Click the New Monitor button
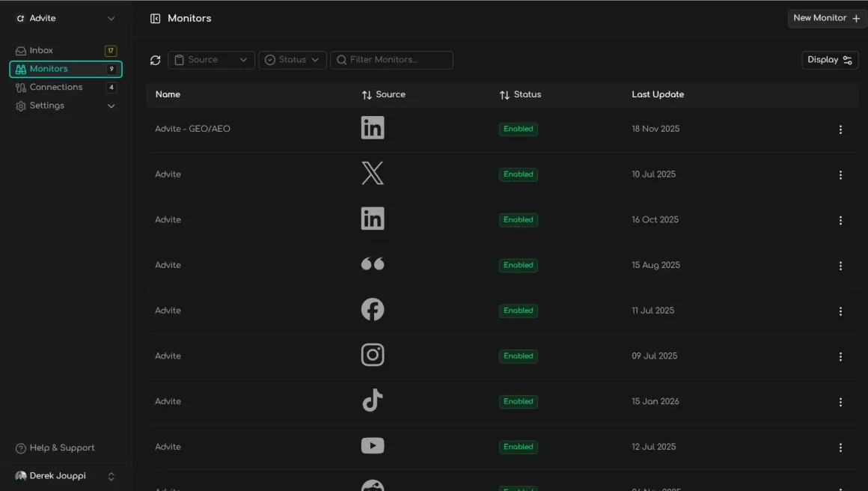The height and width of the screenshot is (491, 868). (x=825, y=18)
